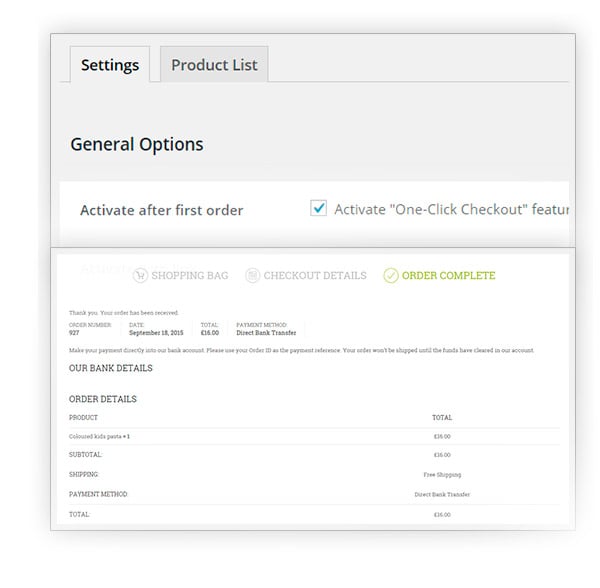Open the Product List tab
Viewport: 600px width, 588px height.
pyautogui.click(x=214, y=65)
